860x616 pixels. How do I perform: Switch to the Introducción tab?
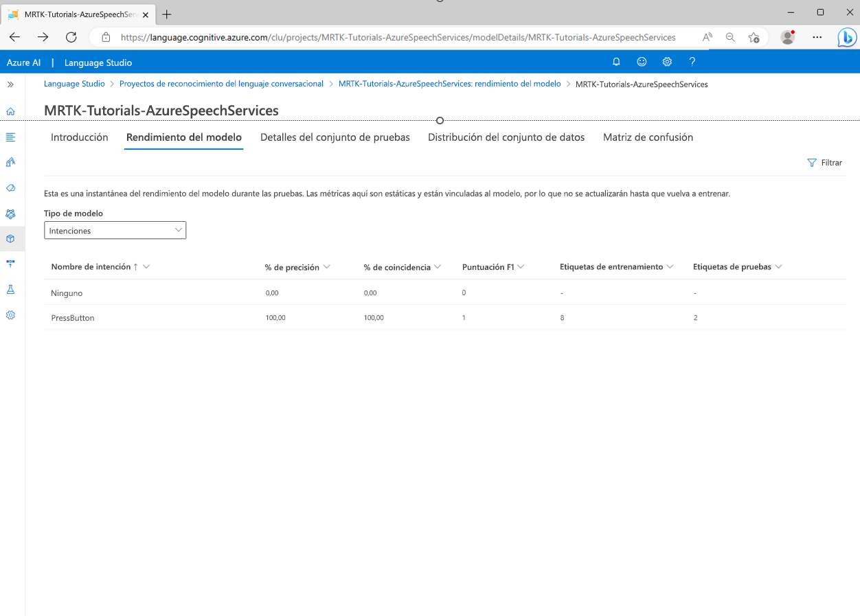80,137
